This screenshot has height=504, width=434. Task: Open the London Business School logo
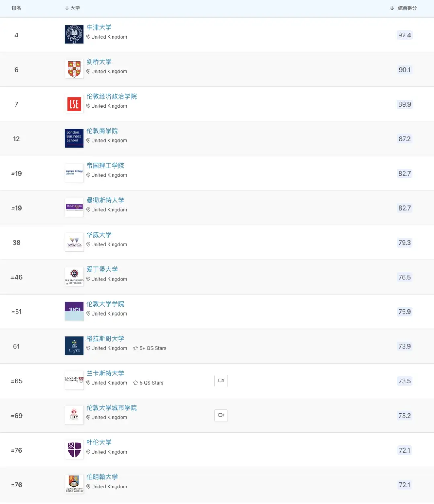pyautogui.click(x=74, y=138)
